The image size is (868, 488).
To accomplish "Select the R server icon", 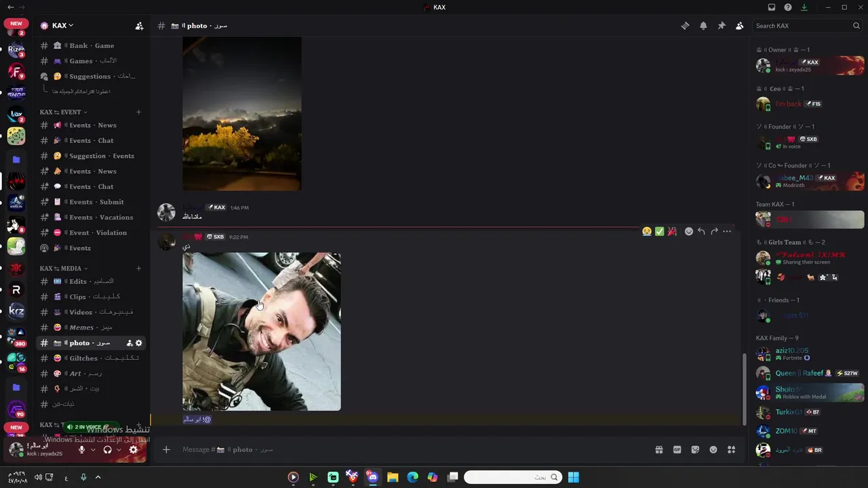I will [x=16, y=290].
